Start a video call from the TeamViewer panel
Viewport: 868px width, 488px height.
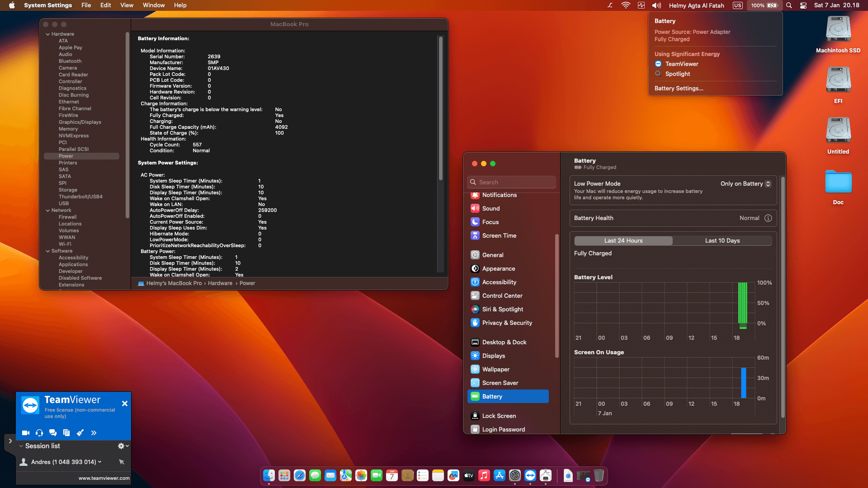pos(26,432)
